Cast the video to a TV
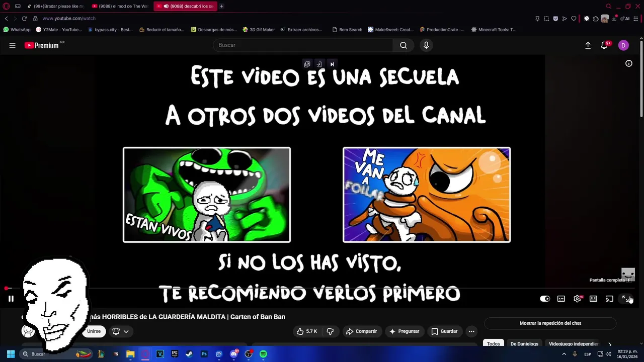This screenshot has width=644, height=362. point(609,299)
